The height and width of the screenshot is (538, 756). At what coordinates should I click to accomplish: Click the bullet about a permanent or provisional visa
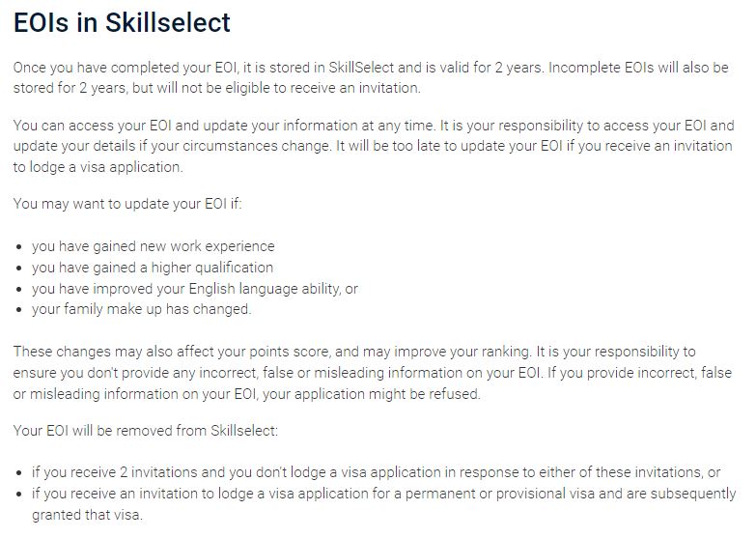pos(381,494)
